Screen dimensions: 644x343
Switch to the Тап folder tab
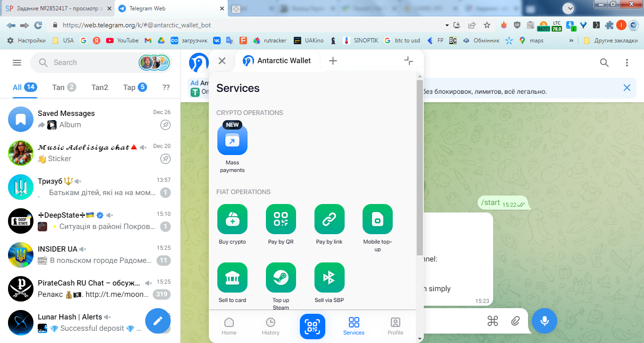(x=64, y=87)
